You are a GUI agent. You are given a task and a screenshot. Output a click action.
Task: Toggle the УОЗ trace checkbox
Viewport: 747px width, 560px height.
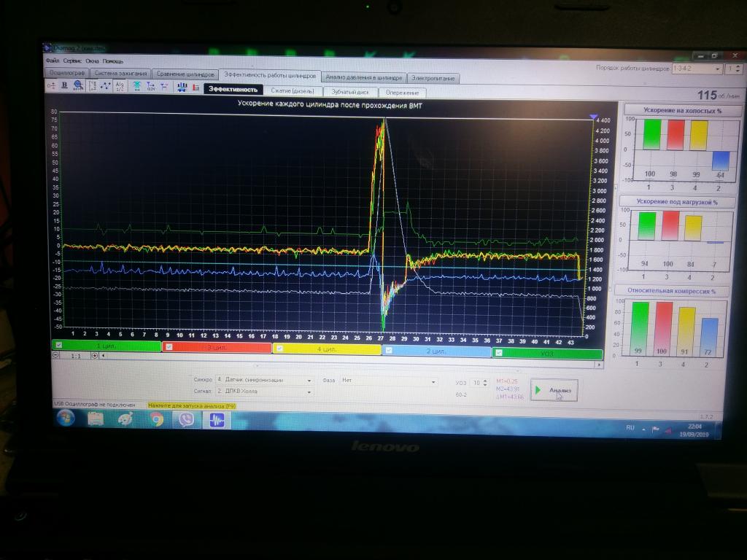coord(498,352)
